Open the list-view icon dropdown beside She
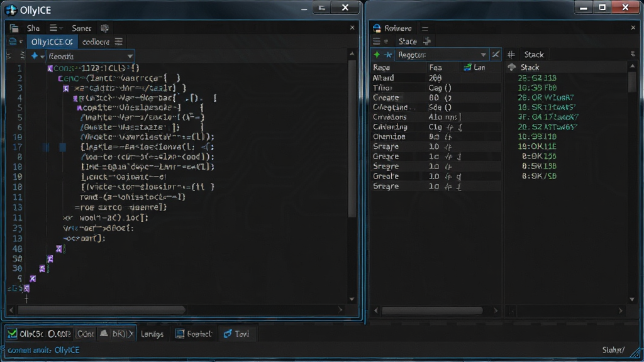644x362 pixels. (55, 28)
